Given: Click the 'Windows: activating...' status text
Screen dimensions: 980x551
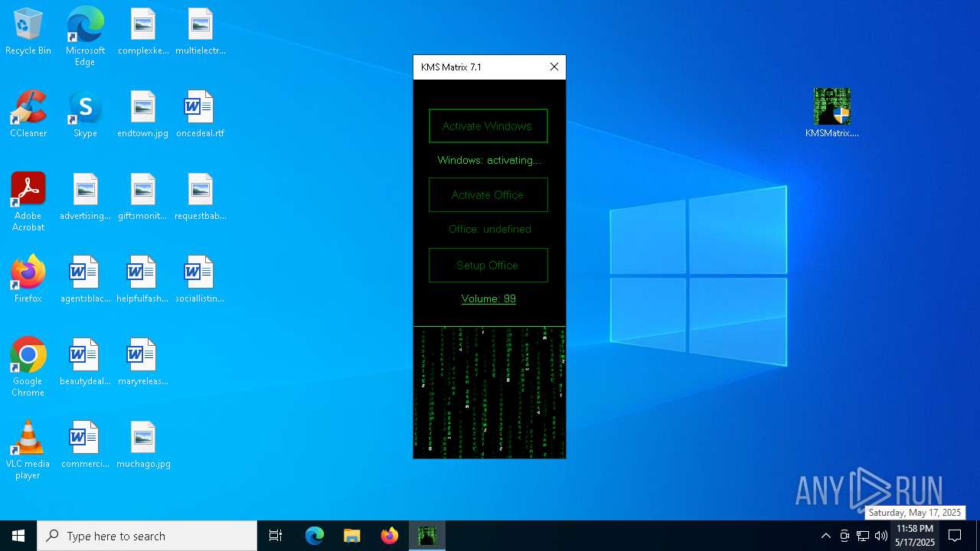Looking at the screenshot, I should [489, 160].
